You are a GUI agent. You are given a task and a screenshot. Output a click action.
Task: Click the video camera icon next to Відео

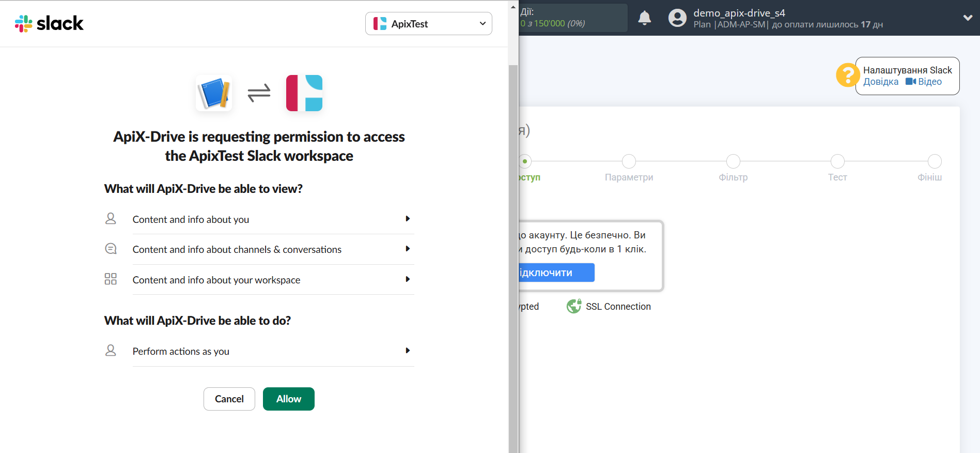[x=911, y=82]
